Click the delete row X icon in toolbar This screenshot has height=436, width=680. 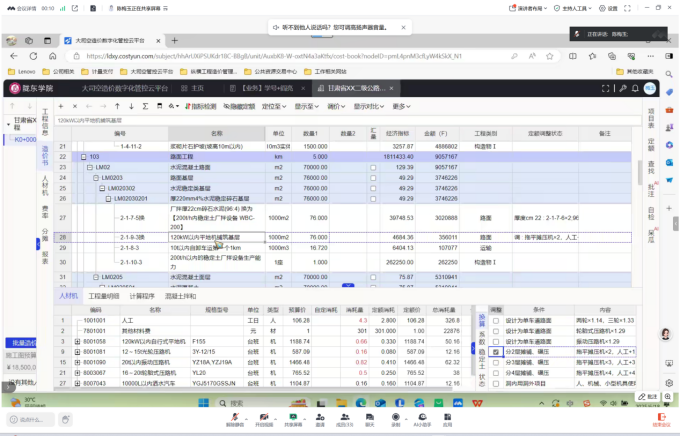point(74,106)
